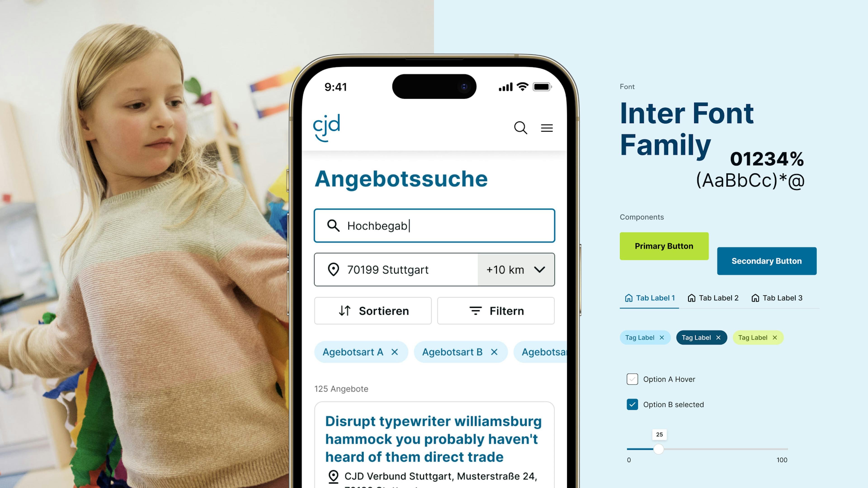Click the sort arrows icon in Sortieren button
Screen dimensions: 868x488
point(344,310)
